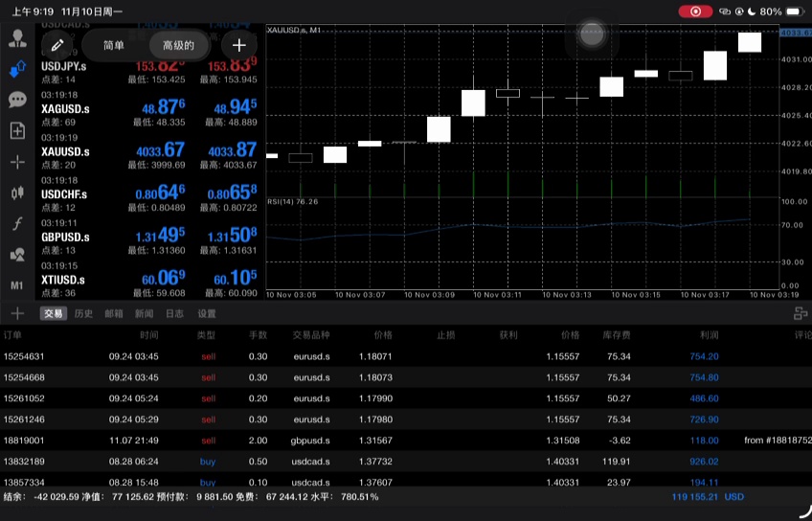The image size is (812, 521).
Task: Select order 15254631 row
Action: pos(406,357)
